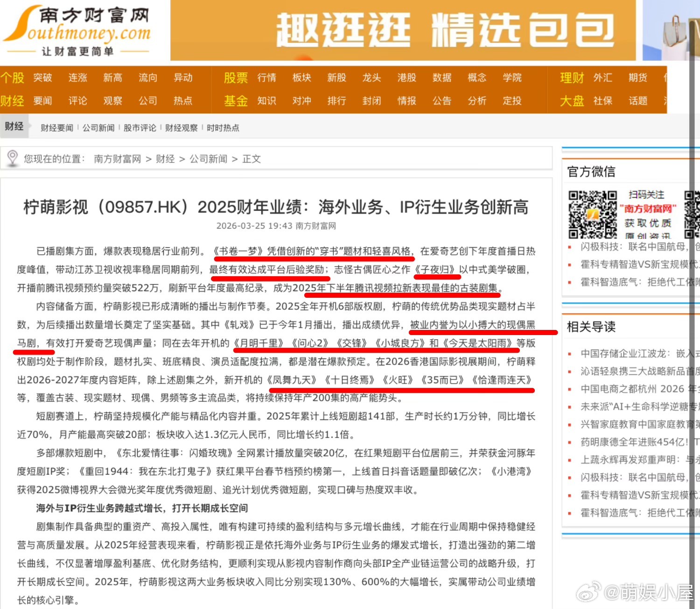Go to 定投 in the navigation bar

click(512, 101)
